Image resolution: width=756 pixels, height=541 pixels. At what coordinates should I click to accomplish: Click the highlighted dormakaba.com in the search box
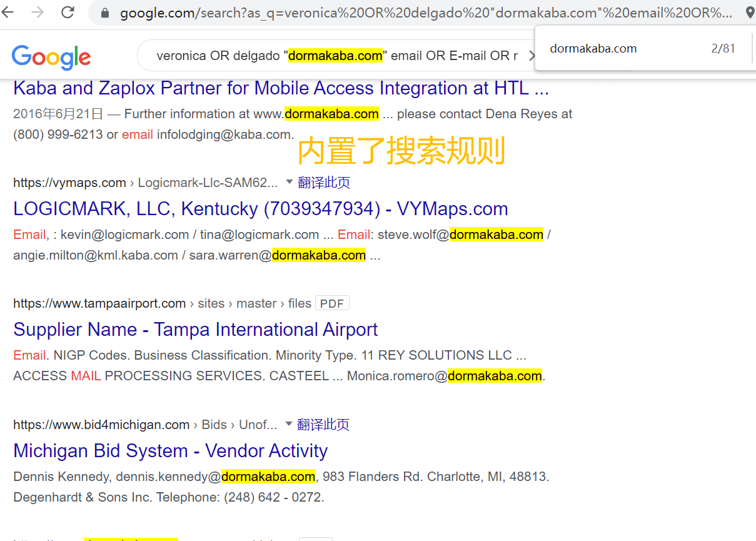tap(335, 56)
